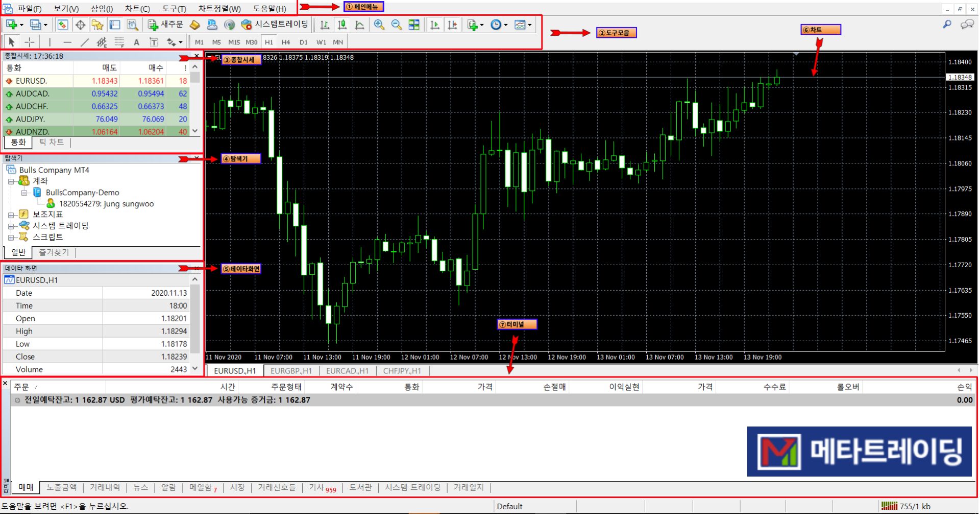Click the zoom out magnifier icon
Viewport: 980px width, 521px height.
(396, 25)
